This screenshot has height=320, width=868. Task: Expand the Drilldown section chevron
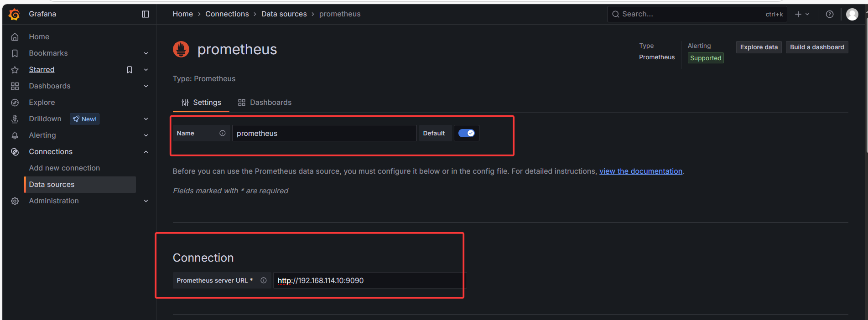146,119
